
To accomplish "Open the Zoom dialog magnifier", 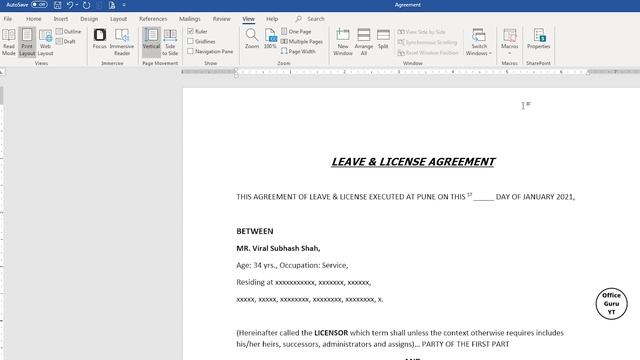I will [x=252, y=39].
